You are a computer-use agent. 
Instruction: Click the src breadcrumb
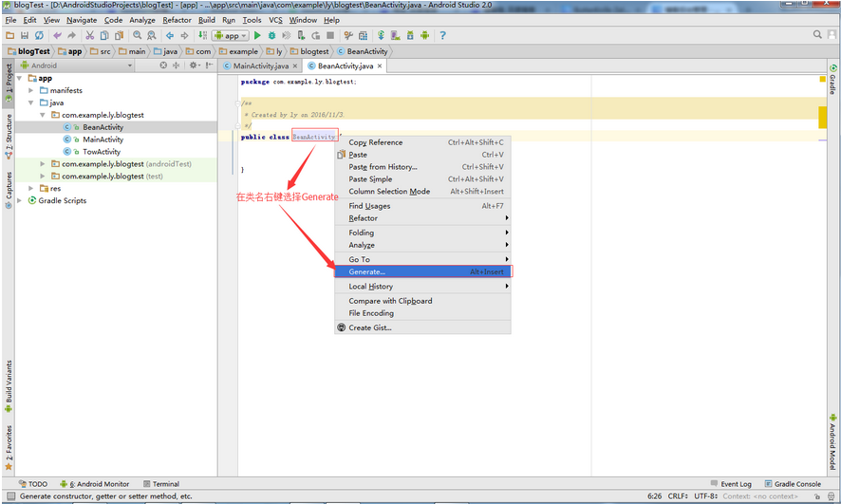[101, 51]
